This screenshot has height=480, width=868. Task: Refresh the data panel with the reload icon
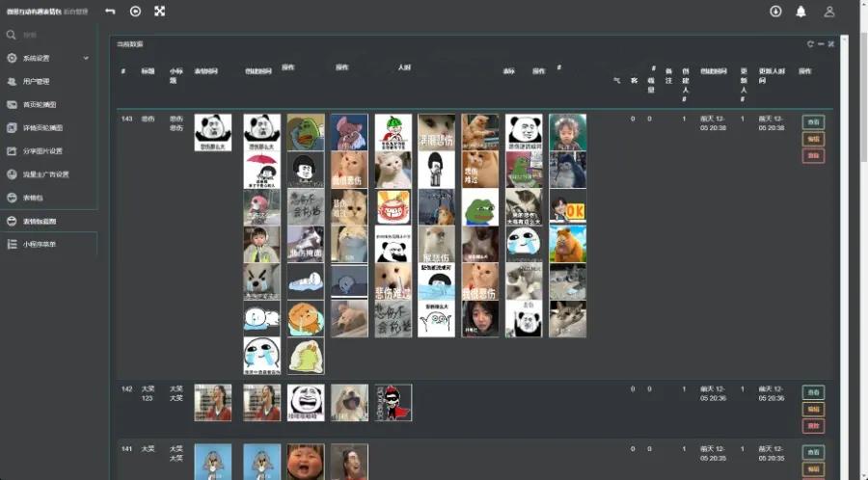pos(810,43)
